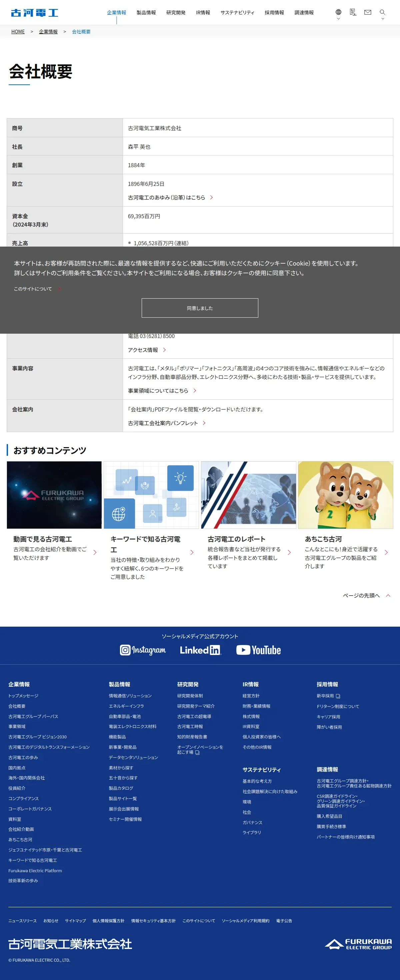Open the Instagram social icon
The height and width of the screenshot is (980, 400).
[143, 650]
